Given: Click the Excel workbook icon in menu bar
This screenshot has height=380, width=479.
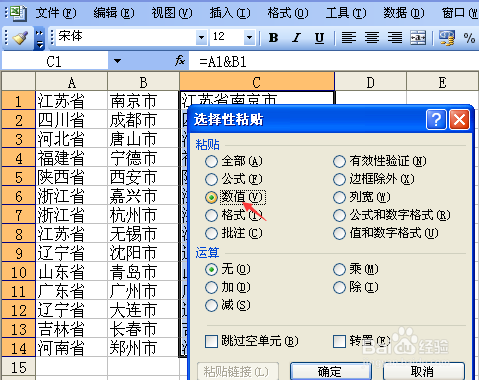Looking at the screenshot, I should point(17,13).
